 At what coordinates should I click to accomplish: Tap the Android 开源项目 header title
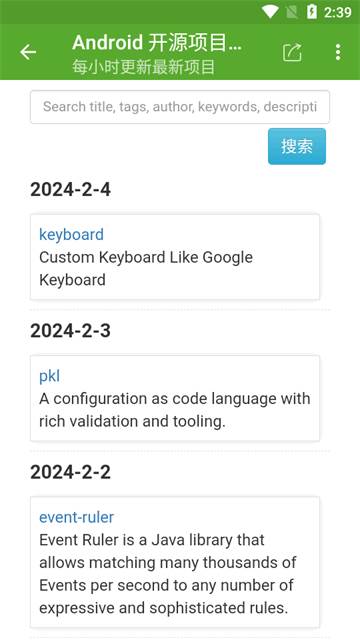click(157, 43)
